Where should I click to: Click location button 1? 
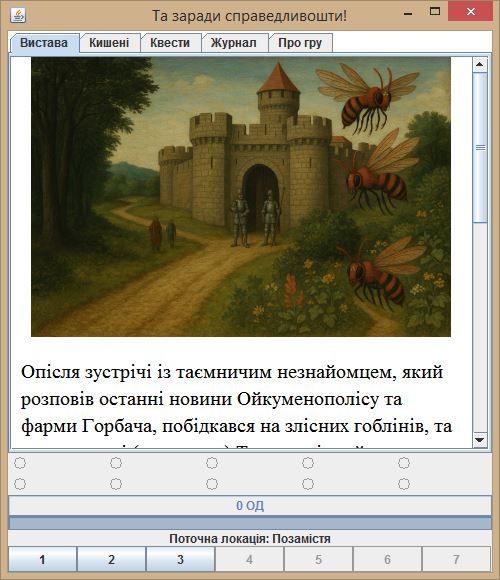pyautogui.click(x=42, y=559)
